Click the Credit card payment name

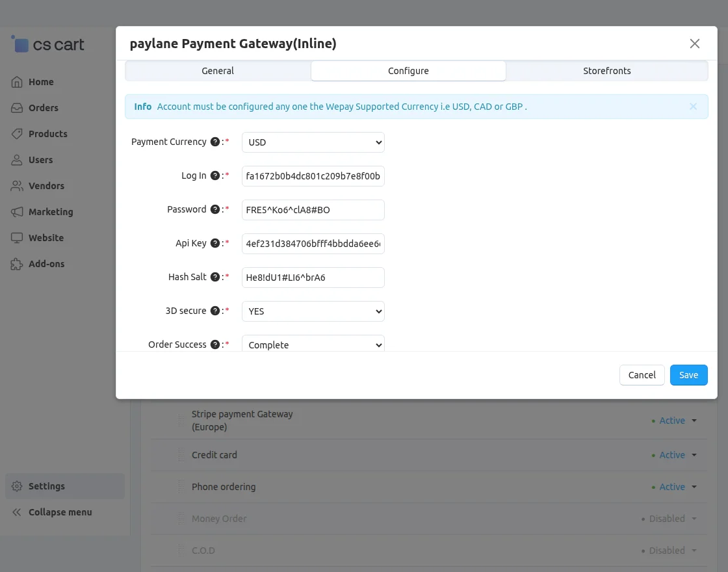(214, 455)
